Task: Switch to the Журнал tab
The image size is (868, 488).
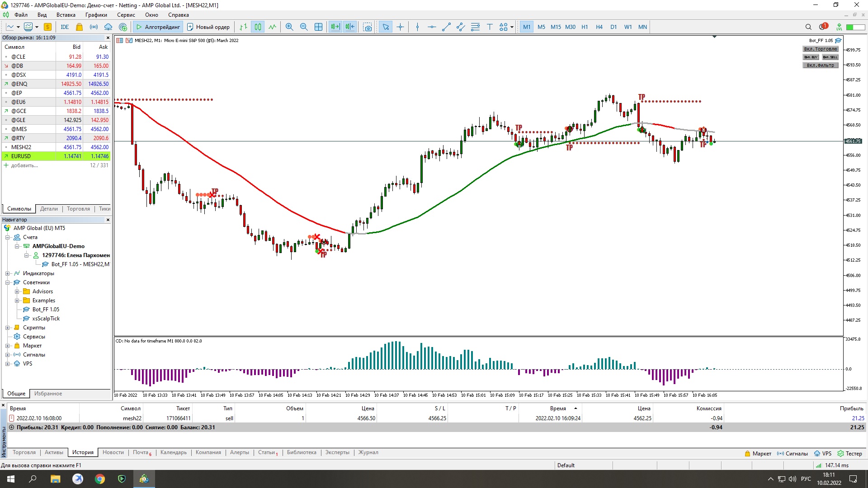Action: (368, 452)
